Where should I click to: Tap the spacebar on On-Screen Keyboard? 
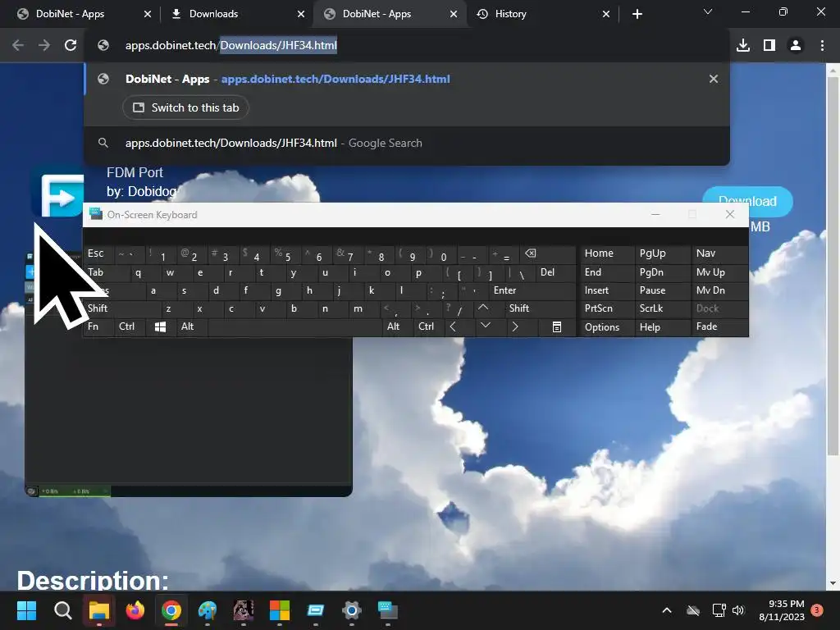(x=294, y=326)
